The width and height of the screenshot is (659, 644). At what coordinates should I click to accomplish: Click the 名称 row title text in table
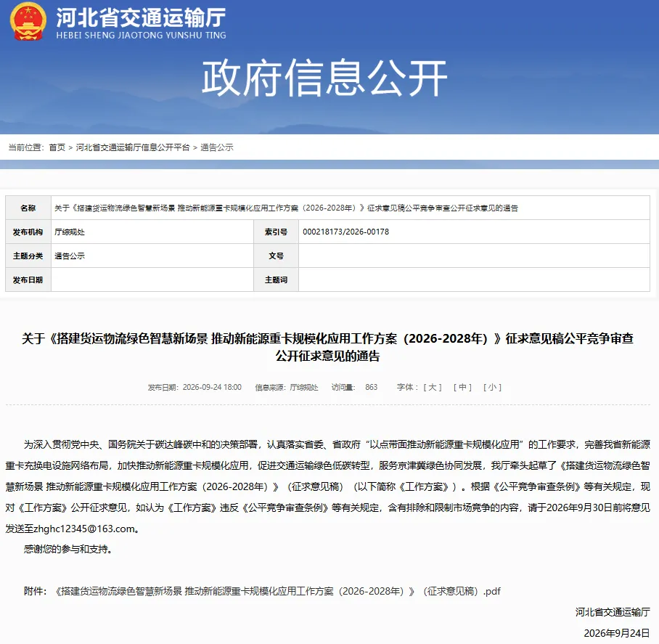click(286, 208)
